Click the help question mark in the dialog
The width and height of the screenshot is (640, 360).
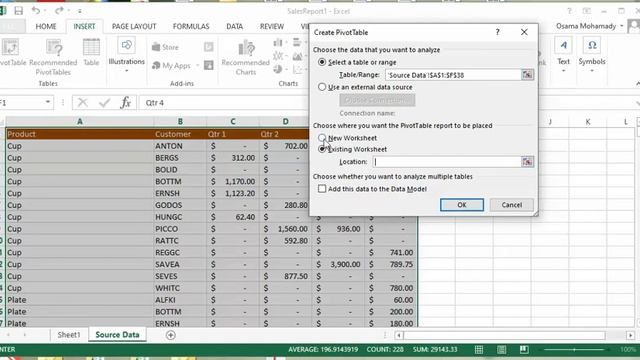497,32
